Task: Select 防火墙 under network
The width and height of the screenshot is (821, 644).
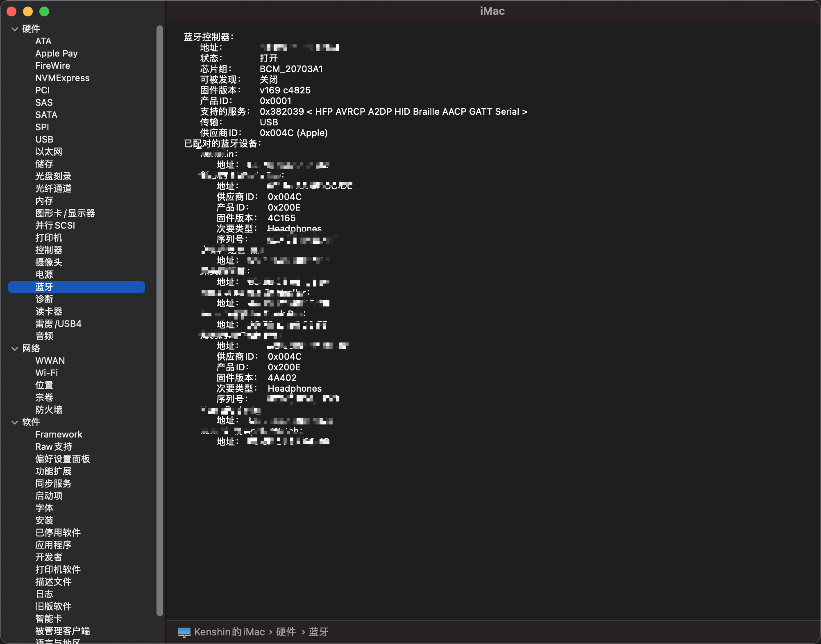Action: point(49,410)
